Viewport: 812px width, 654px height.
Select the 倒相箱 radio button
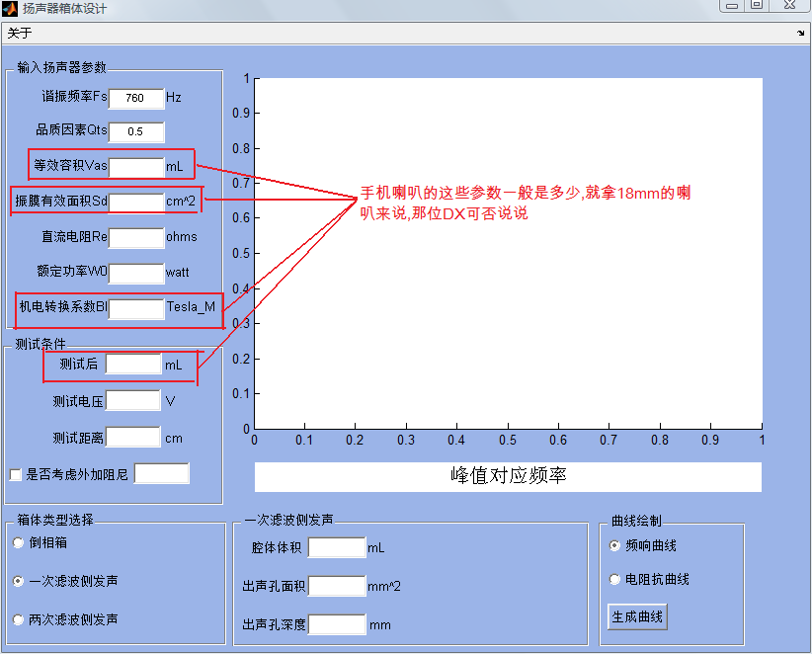19,543
